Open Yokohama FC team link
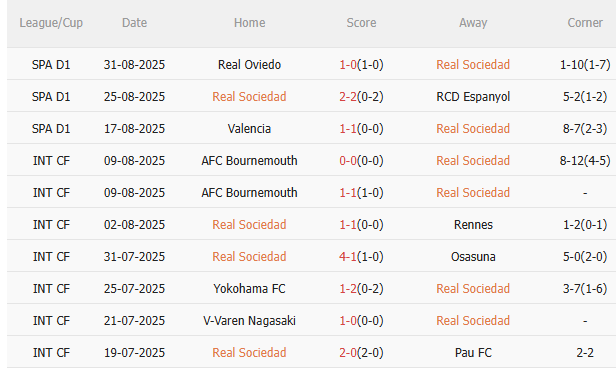Screen dimensions: 616x368 click(x=249, y=289)
